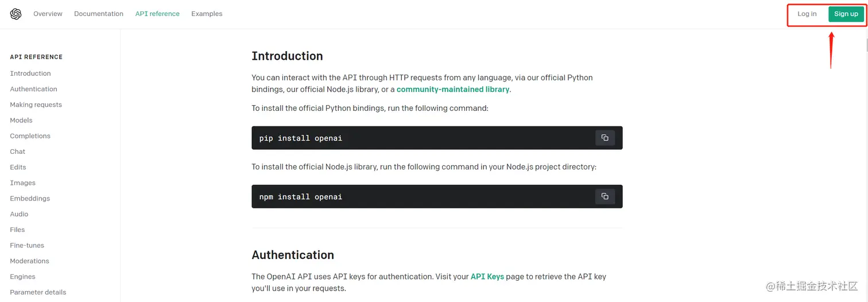Select Fine-tunes in the sidebar
The image size is (868, 302).
[27, 245]
